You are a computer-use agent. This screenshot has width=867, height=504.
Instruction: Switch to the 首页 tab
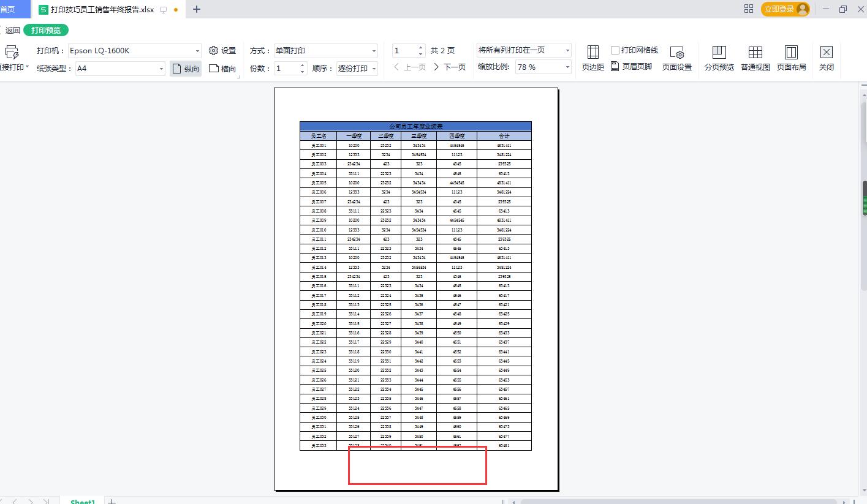9,9
